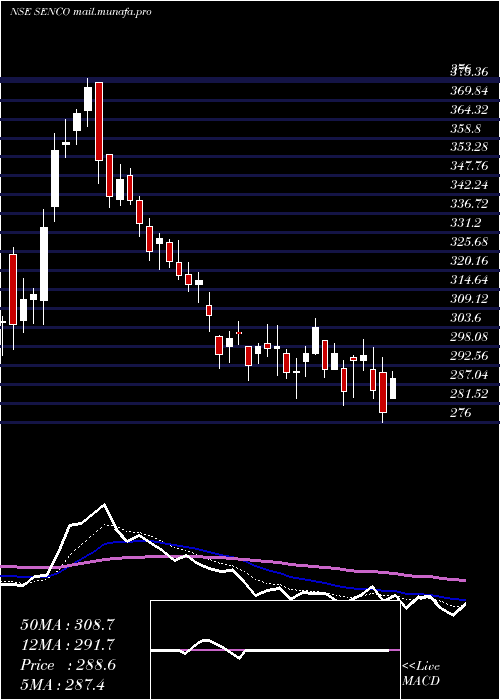This screenshot has width=500, height=700.
Task: Select the 276 price axis label
Action: click(x=461, y=413)
